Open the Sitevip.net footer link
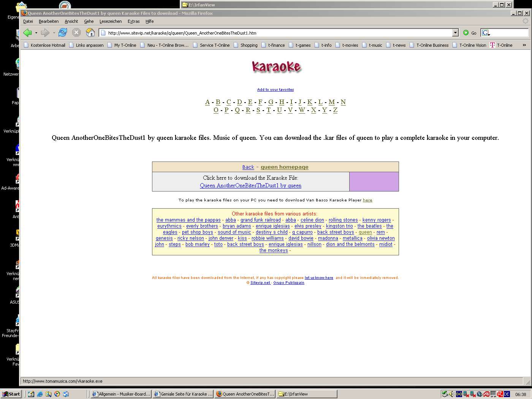Screen dimensions: 532x399 (x=260, y=283)
